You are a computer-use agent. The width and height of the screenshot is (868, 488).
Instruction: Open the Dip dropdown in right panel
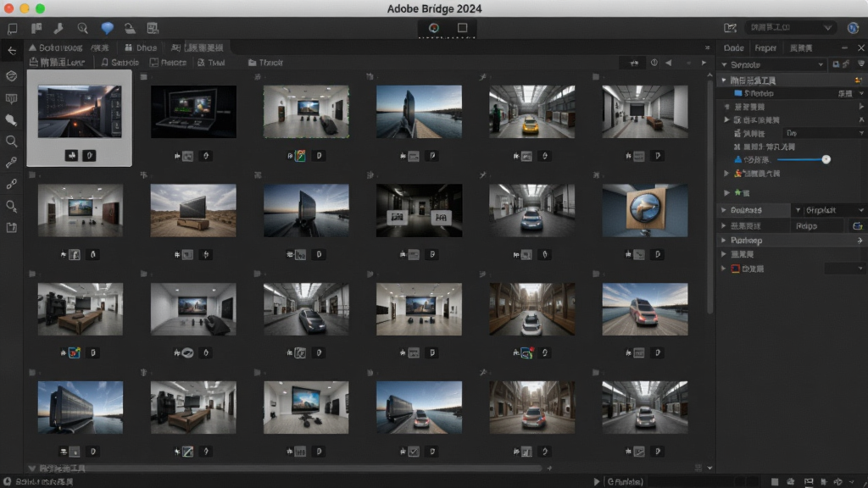[x=824, y=133]
